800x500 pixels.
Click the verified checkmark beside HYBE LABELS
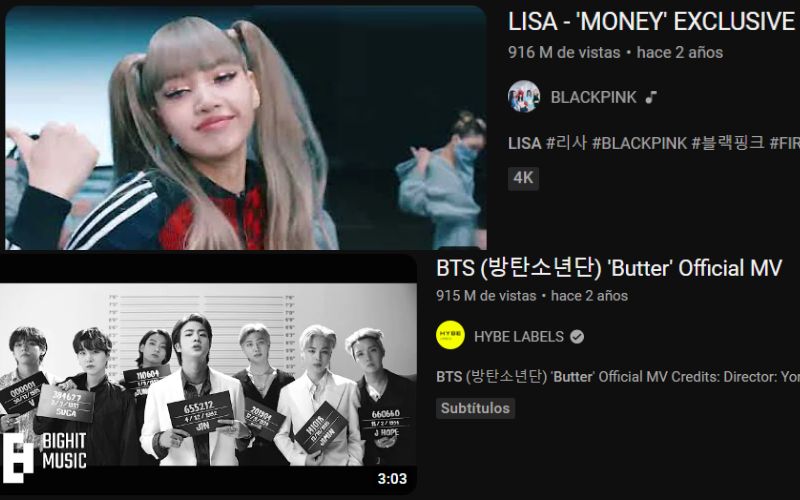coord(577,337)
